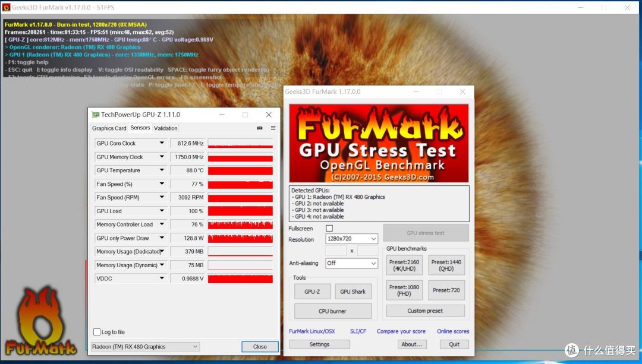Click the Close button in GPU-Z
Viewport: 642px width, 364px height.
pos(260,346)
